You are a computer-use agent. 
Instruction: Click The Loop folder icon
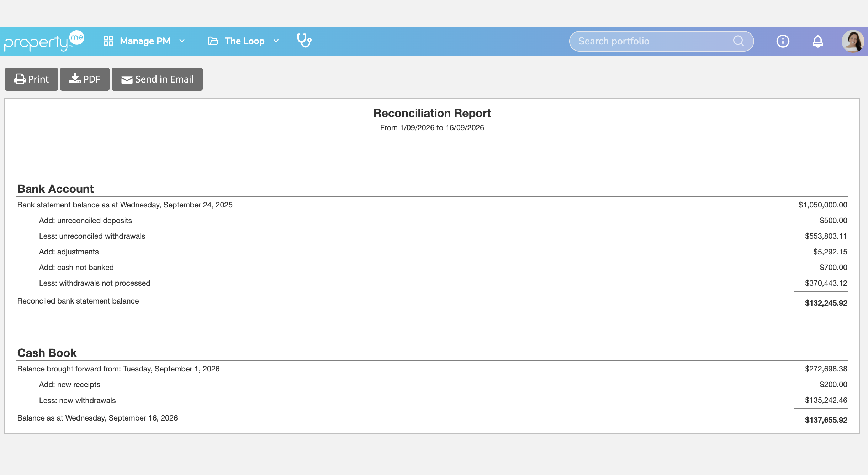click(213, 41)
